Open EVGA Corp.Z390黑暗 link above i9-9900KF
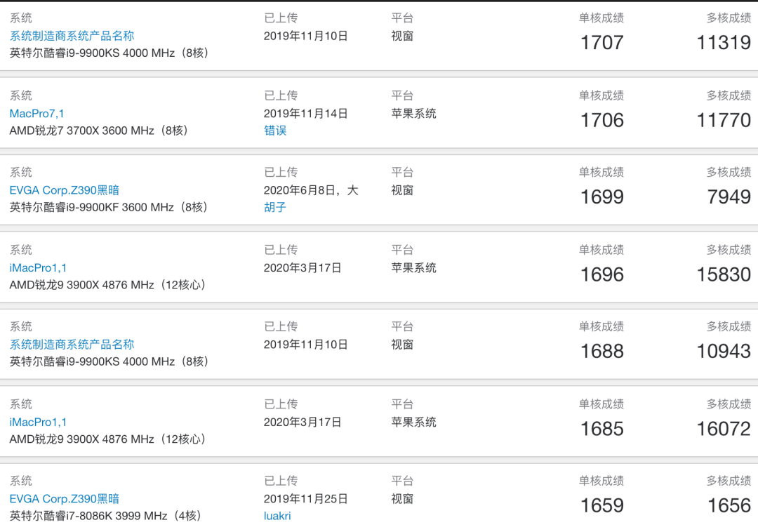Image resolution: width=758 pixels, height=532 pixels. 65,190
